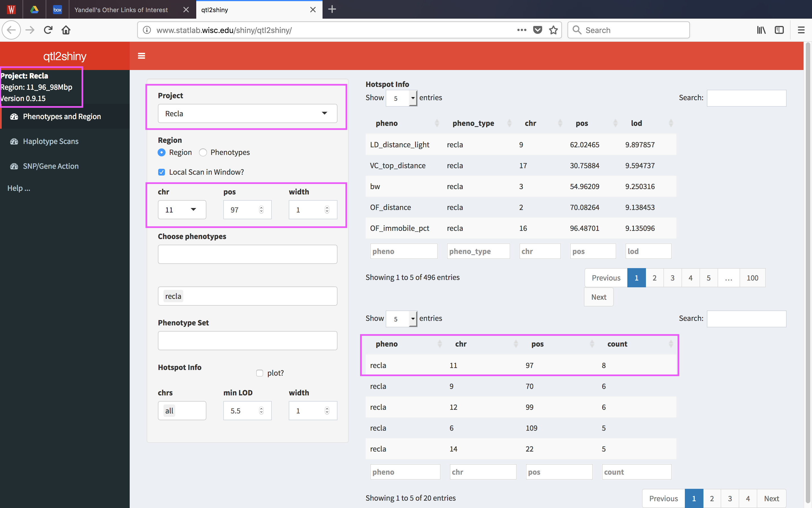Go to page 2 of Hotspot Info table
This screenshot has width=812, height=508.
(x=654, y=278)
